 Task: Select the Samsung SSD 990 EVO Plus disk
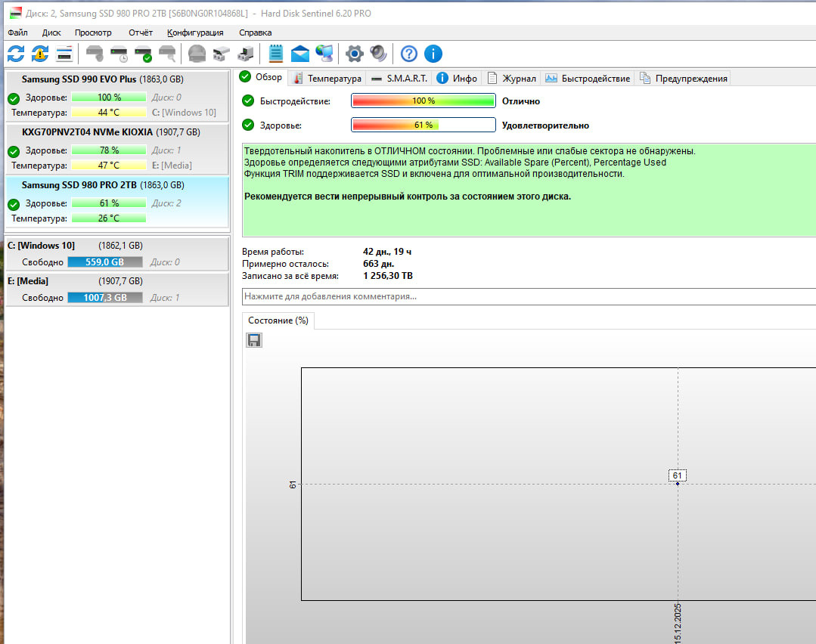(x=117, y=95)
